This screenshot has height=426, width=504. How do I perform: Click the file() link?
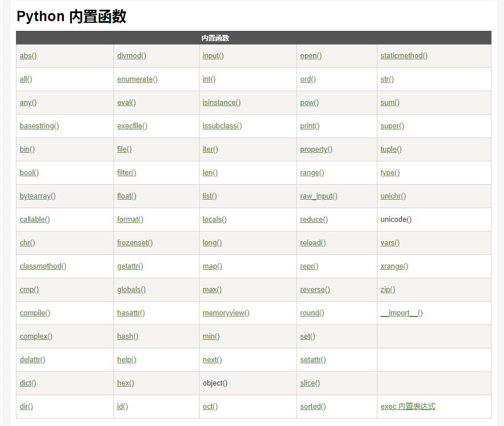tap(124, 149)
